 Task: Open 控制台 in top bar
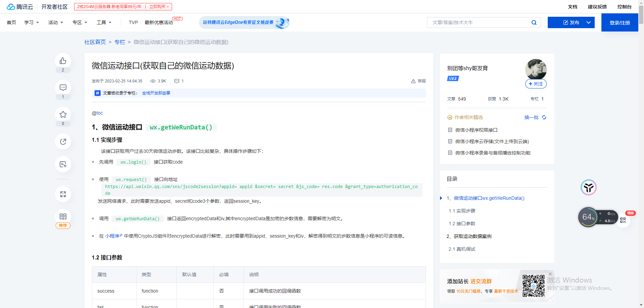click(625, 7)
